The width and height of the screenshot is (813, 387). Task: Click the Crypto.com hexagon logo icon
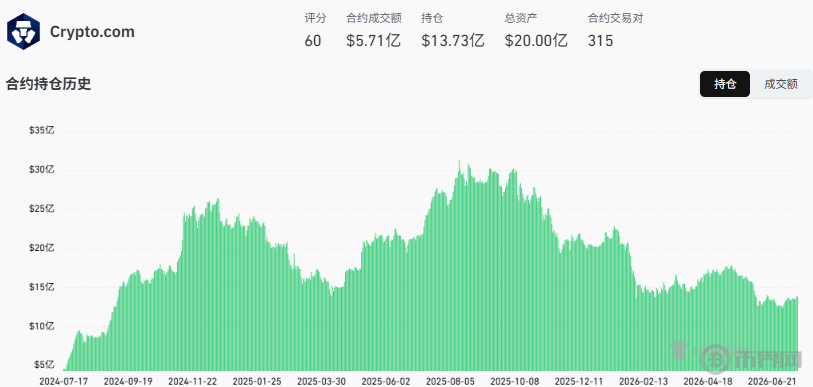[x=23, y=32]
